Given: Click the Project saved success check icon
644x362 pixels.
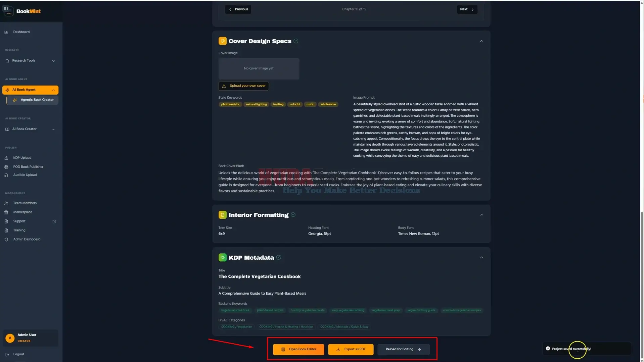Looking at the screenshot, I should [x=548, y=349].
